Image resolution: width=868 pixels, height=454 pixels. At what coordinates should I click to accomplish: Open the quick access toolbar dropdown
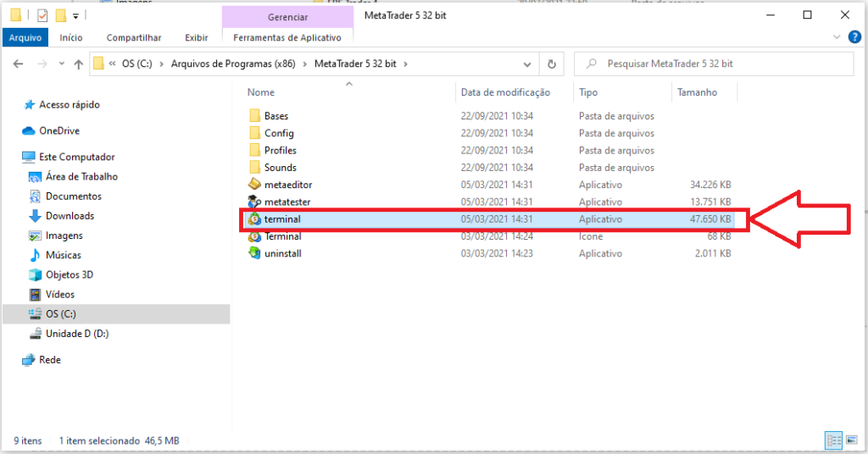click(x=75, y=15)
